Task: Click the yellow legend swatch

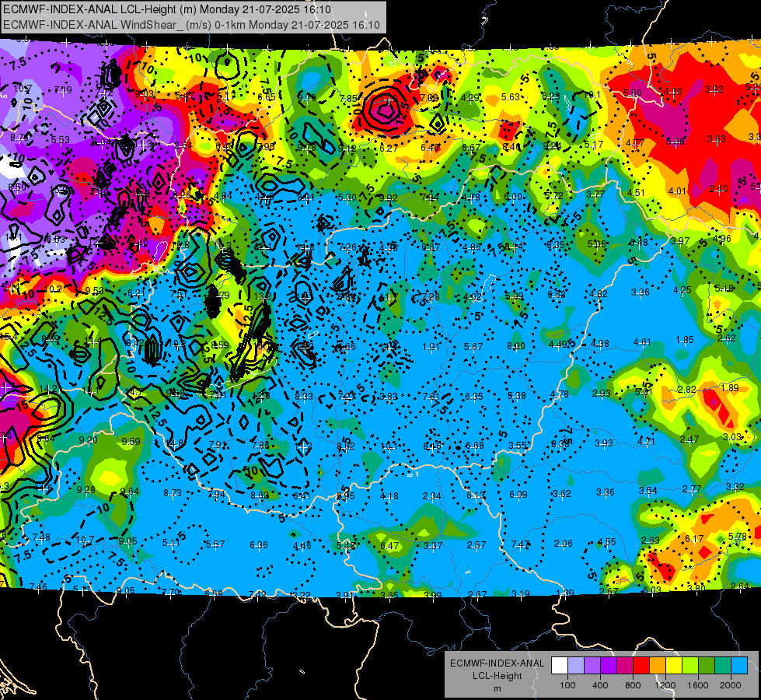Action: tap(674, 666)
